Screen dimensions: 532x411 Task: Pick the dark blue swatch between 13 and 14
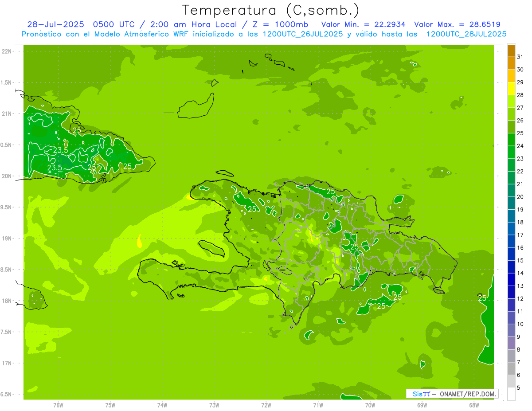(x=511, y=279)
